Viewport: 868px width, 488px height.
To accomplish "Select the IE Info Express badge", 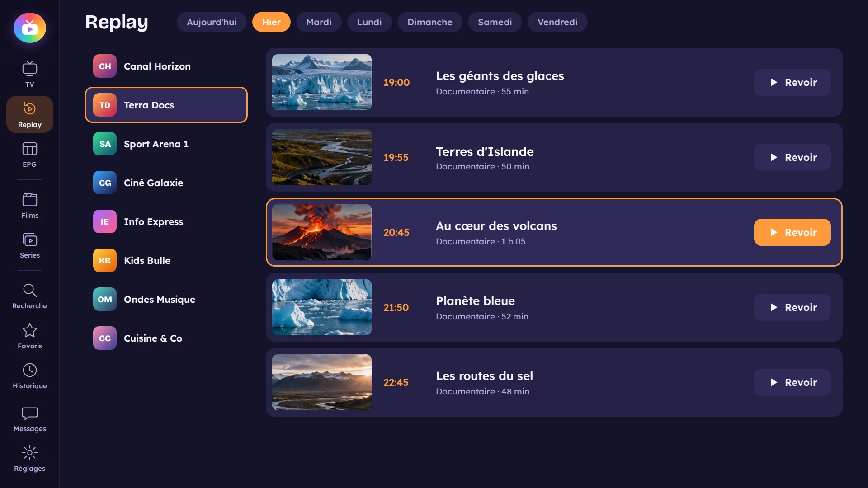I will point(105,221).
